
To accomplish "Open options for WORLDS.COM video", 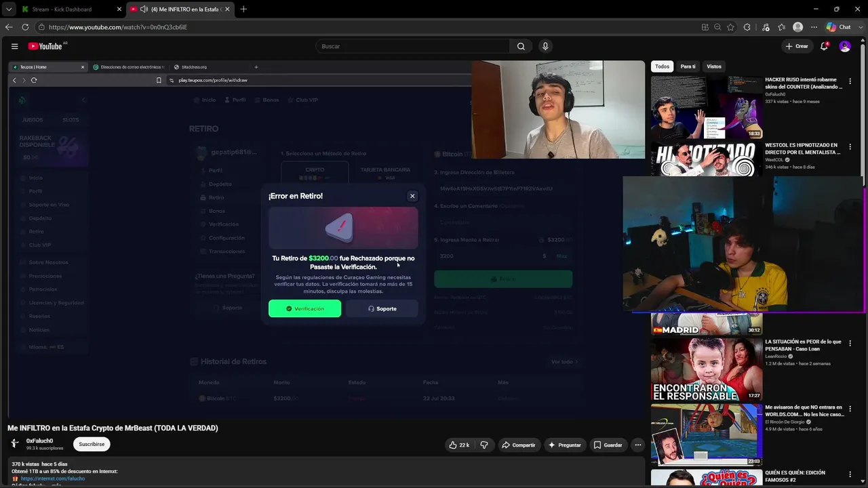I will [850, 409].
